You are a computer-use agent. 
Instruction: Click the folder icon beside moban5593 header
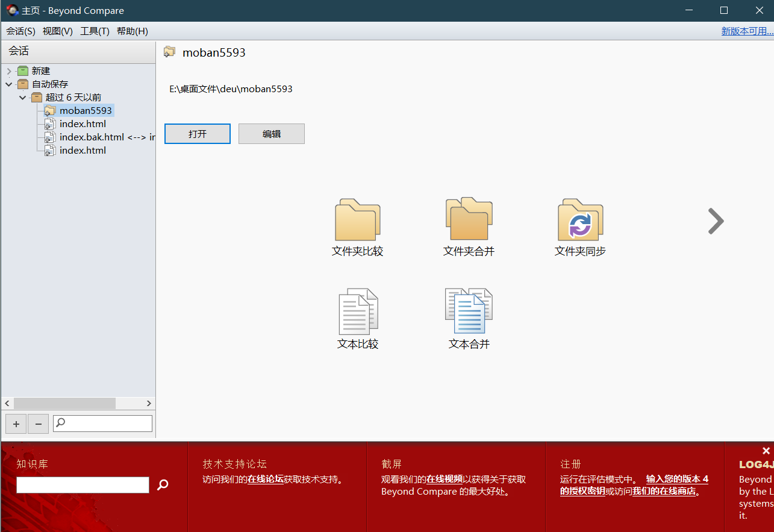[x=169, y=52]
